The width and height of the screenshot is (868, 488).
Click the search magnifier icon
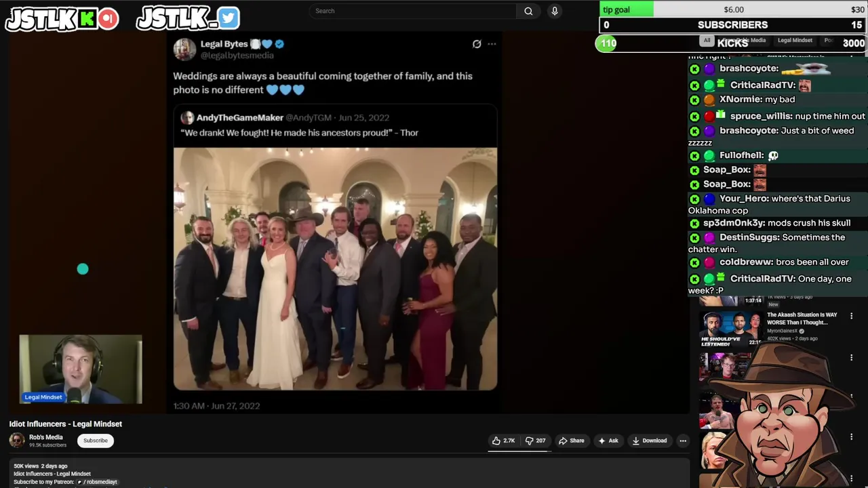[528, 11]
